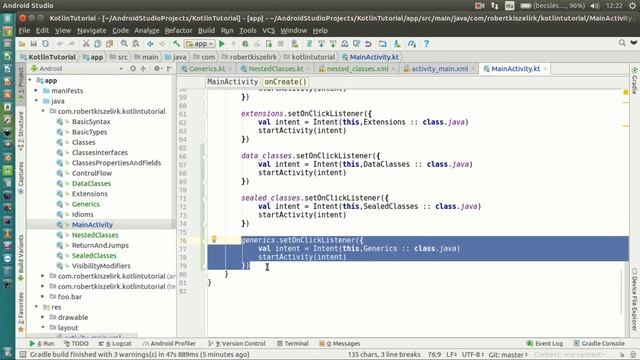
Task: Click the Find magnifier icon
Action: point(124,44)
